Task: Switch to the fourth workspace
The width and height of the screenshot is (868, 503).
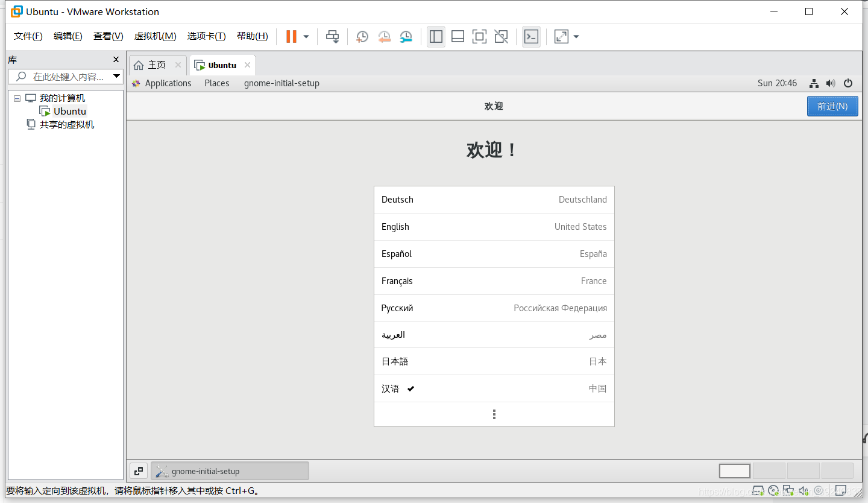Action: 838,471
